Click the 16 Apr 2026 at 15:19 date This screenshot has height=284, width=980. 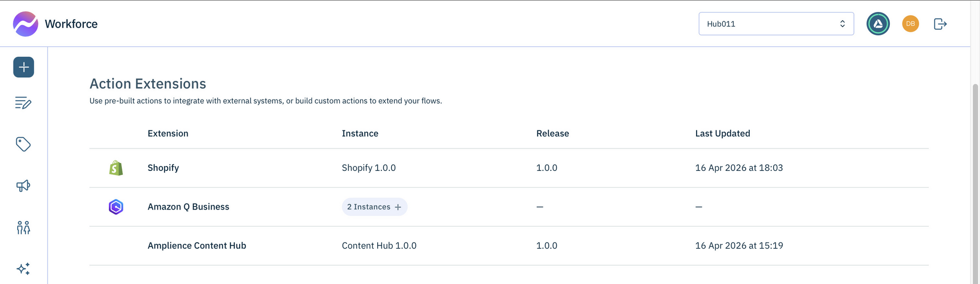pos(739,245)
